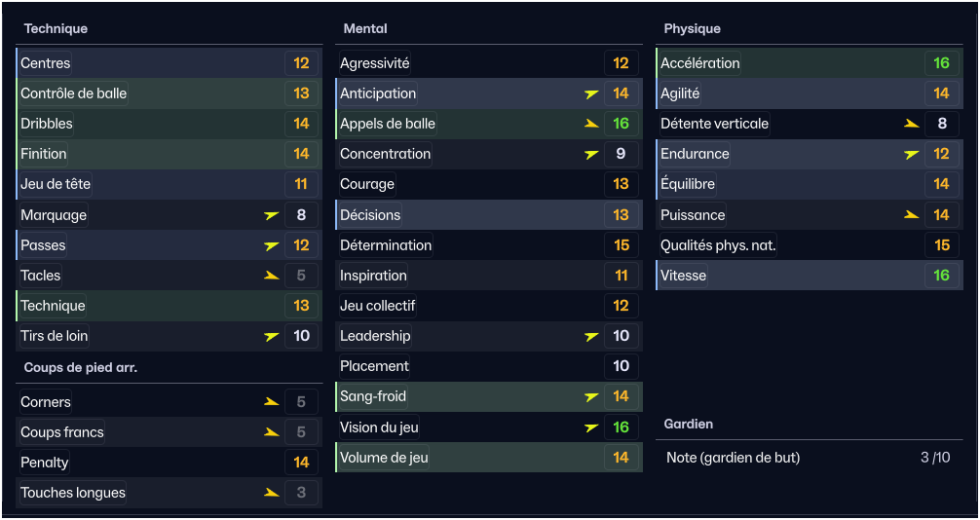Click the Note (gardien de but) row
Image resolution: width=980 pixels, height=520 pixels.
(807, 458)
